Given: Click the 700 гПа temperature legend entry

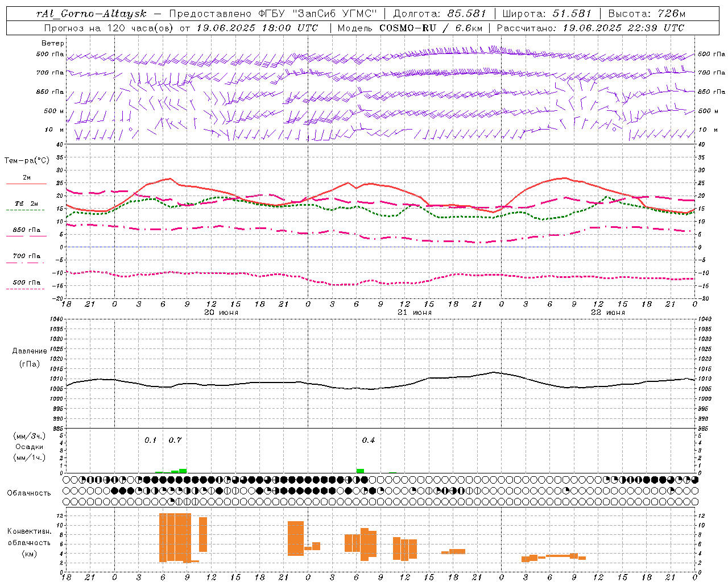Looking at the screenshot, I should pos(27,256).
